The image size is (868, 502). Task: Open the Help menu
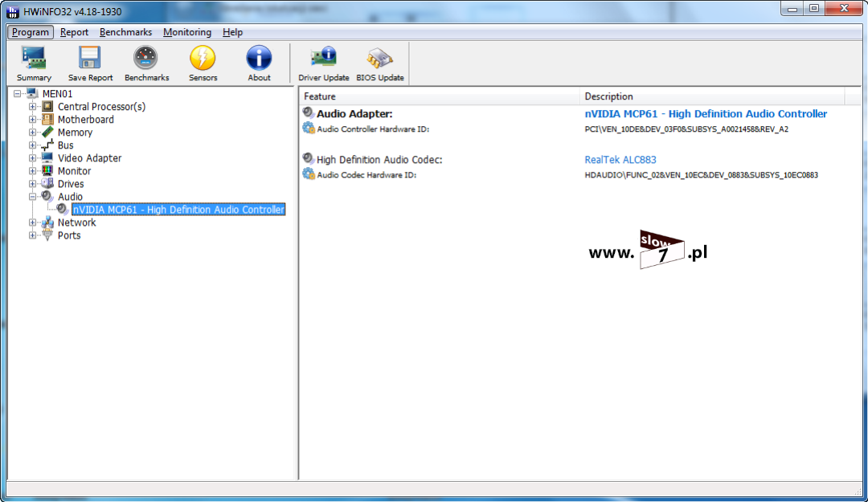click(232, 32)
